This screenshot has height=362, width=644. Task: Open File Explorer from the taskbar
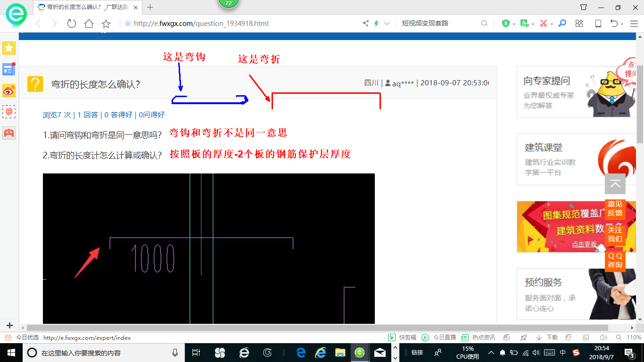pyautogui.click(x=340, y=353)
